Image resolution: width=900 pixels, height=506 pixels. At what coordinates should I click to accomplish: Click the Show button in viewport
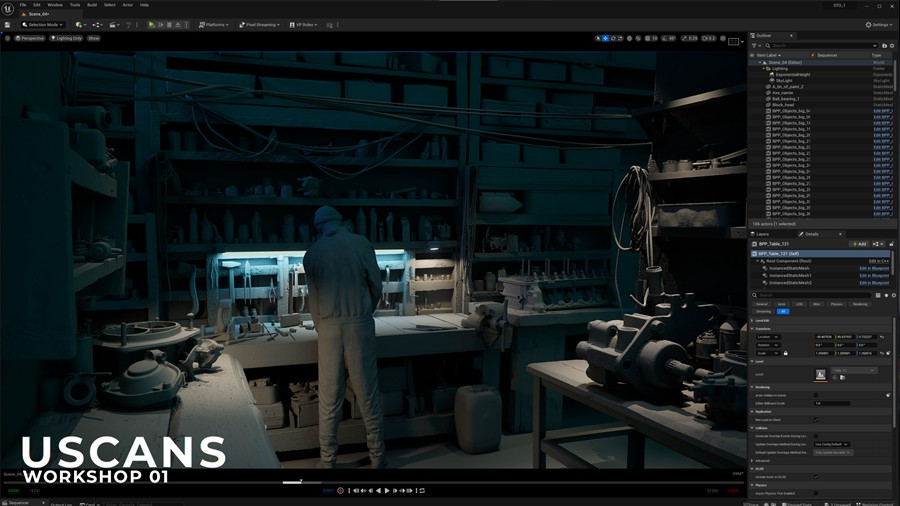click(x=94, y=38)
